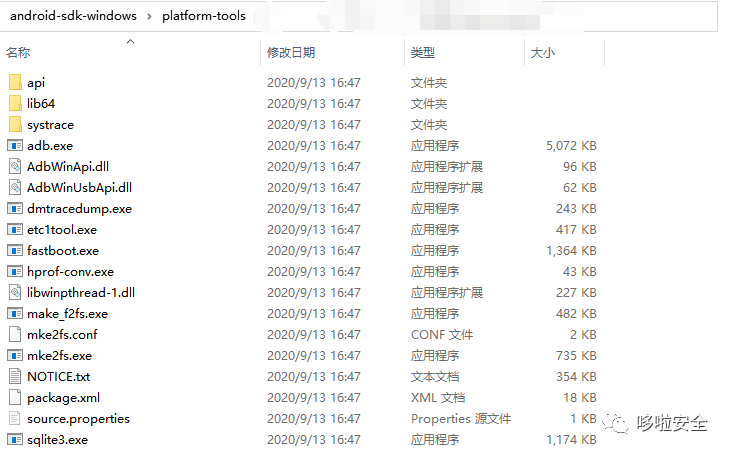Click the hprof-conv.exe application icon
The height and width of the screenshot is (455, 731).
pyautogui.click(x=15, y=272)
